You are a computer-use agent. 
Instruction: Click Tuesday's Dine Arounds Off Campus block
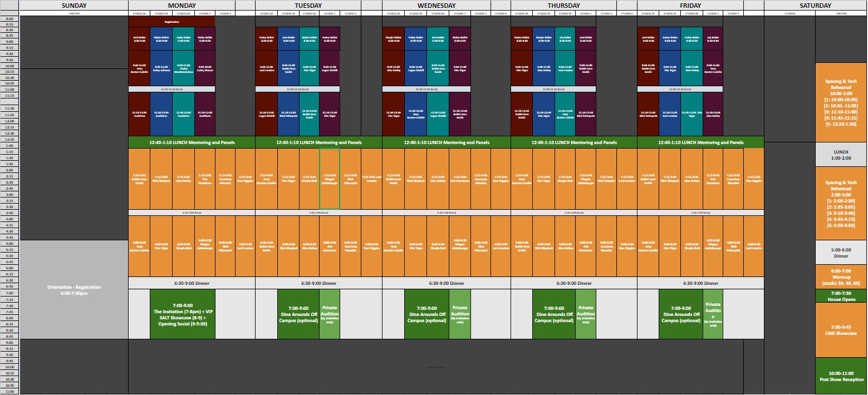pyautogui.click(x=298, y=314)
